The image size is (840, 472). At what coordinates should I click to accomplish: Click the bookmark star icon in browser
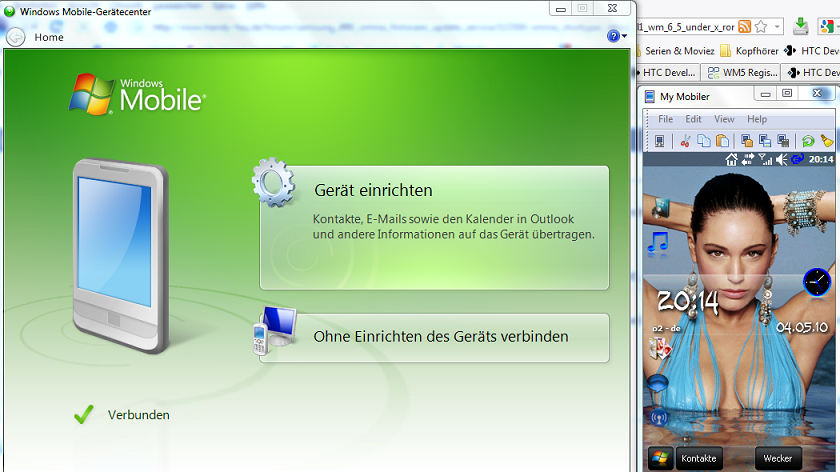(761, 26)
